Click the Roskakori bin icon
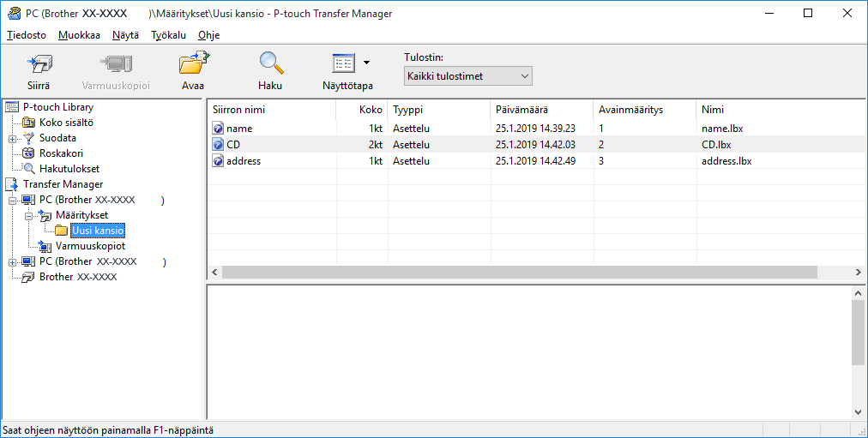Screen dimensions: 868x438 point(29,153)
